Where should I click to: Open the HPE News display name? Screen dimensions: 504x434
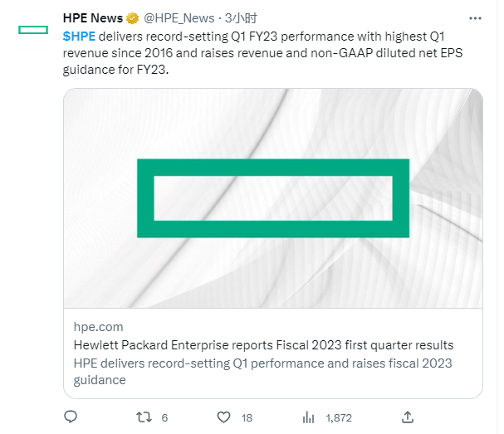point(93,18)
